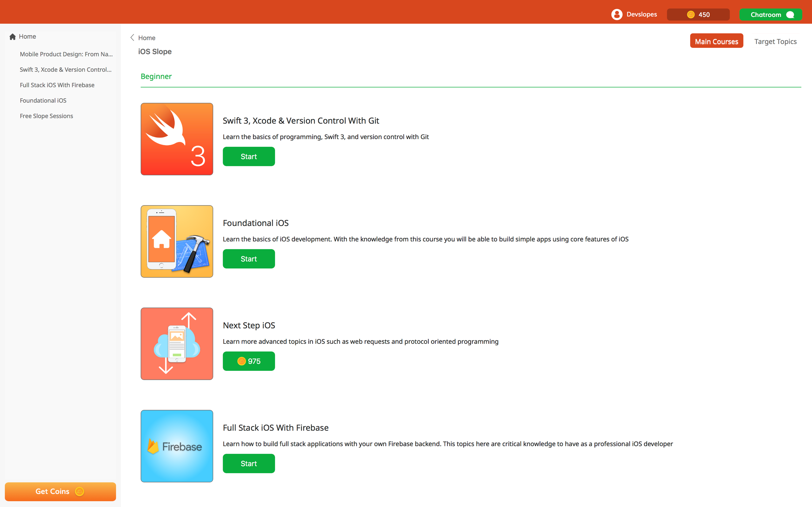The width and height of the screenshot is (812, 507).
Task: Open the Foundational iOS course thumbnail
Action: pos(177,241)
